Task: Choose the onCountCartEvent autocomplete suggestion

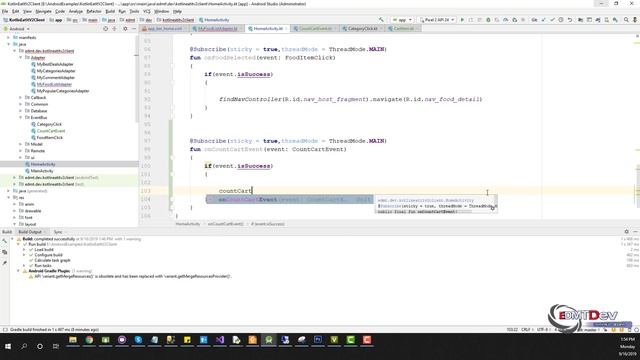Action: [x=289, y=200]
